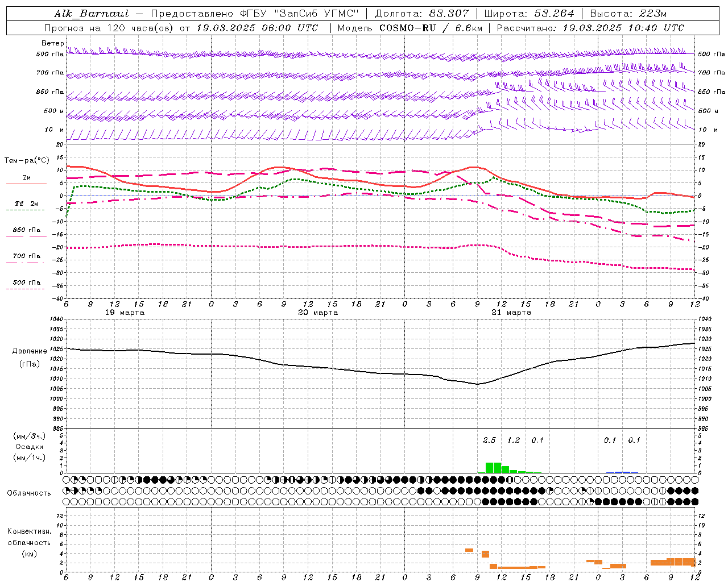Viewport: 728px width, 582px height.
Task: Select the (гПа) unit under Давление
Action: (30, 364)
